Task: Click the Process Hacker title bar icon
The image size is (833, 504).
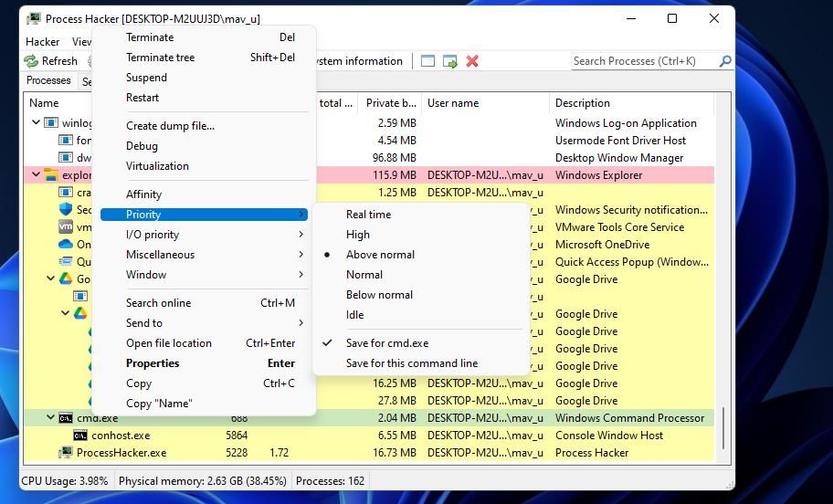Action: (x=34, y=18)
